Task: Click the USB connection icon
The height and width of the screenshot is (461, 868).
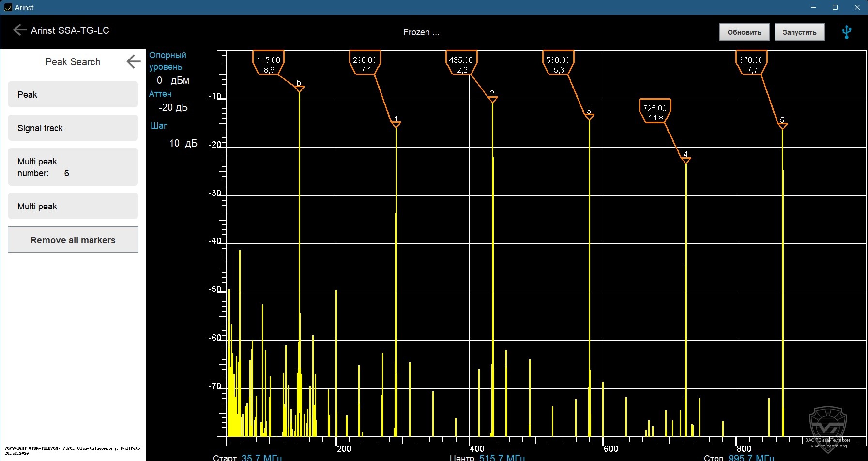Action: 846,32
